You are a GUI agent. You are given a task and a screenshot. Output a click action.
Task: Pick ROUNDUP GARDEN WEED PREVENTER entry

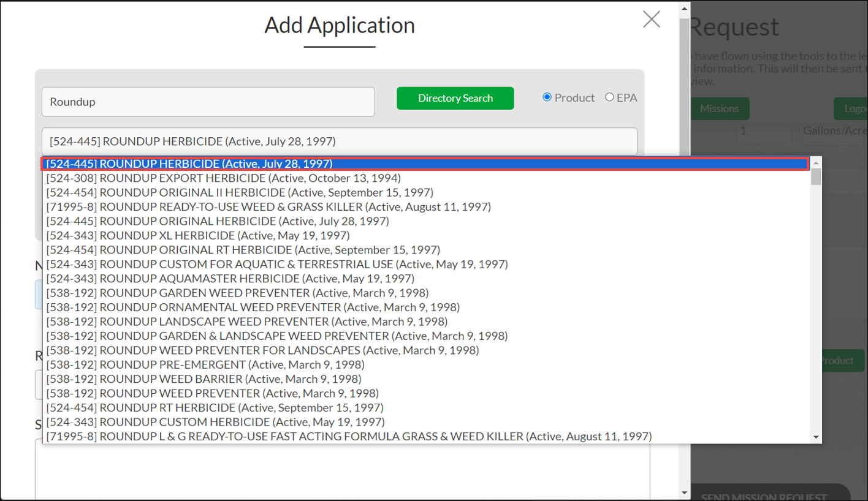click(426, 293)
